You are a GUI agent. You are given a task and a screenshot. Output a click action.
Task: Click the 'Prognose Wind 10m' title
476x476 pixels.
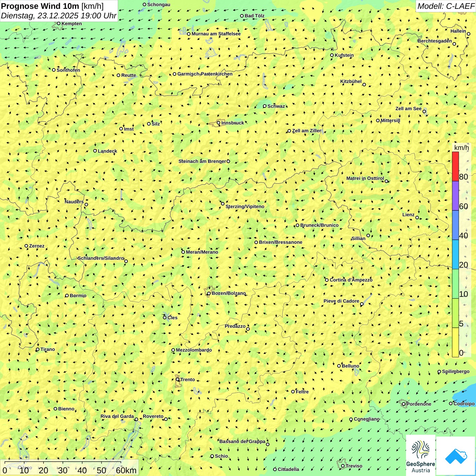(40, 6)
